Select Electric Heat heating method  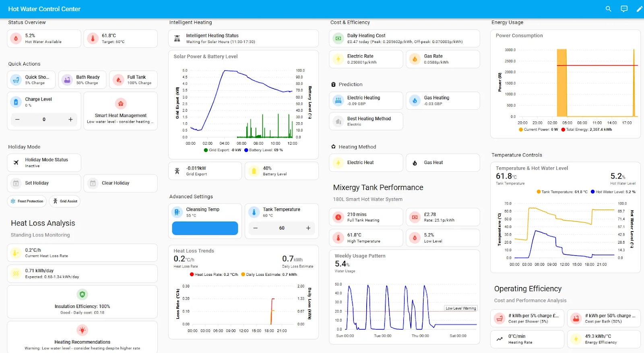366,162
